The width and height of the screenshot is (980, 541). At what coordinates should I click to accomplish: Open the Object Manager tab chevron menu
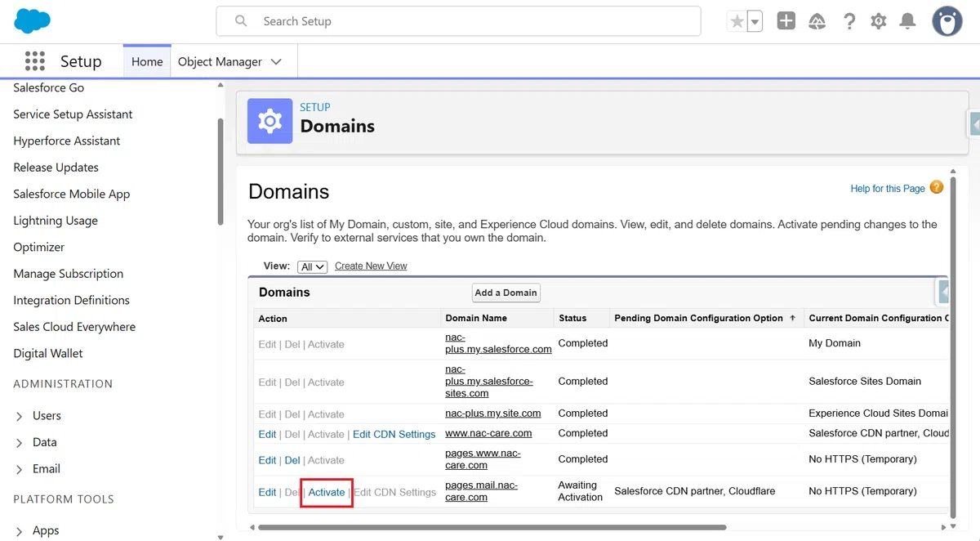point(276,61)
